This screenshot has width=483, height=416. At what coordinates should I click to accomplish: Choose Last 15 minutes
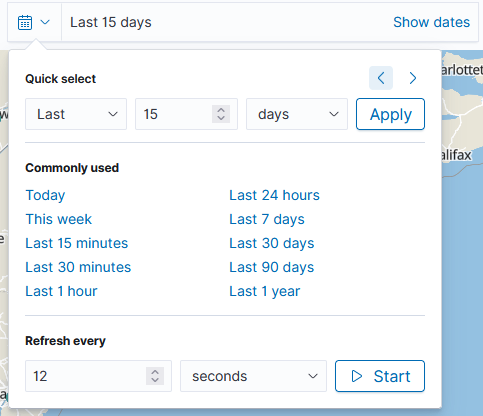click(77, 243)
